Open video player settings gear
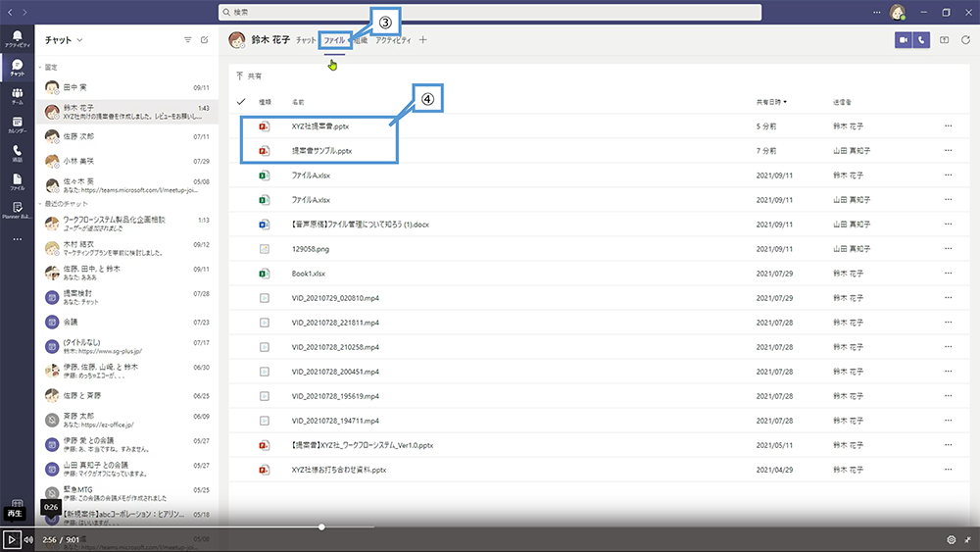This screenshot has height=552, width=980. pos(952,539)
